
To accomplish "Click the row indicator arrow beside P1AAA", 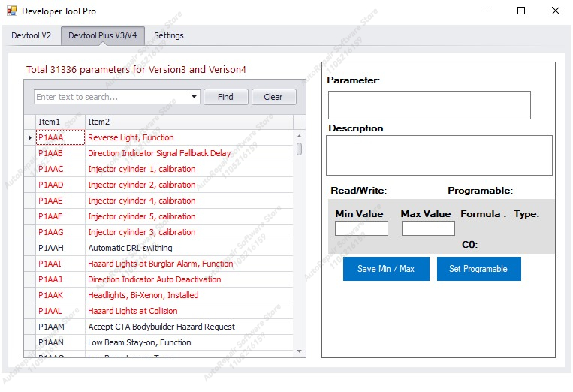I will tap(30, 137).
